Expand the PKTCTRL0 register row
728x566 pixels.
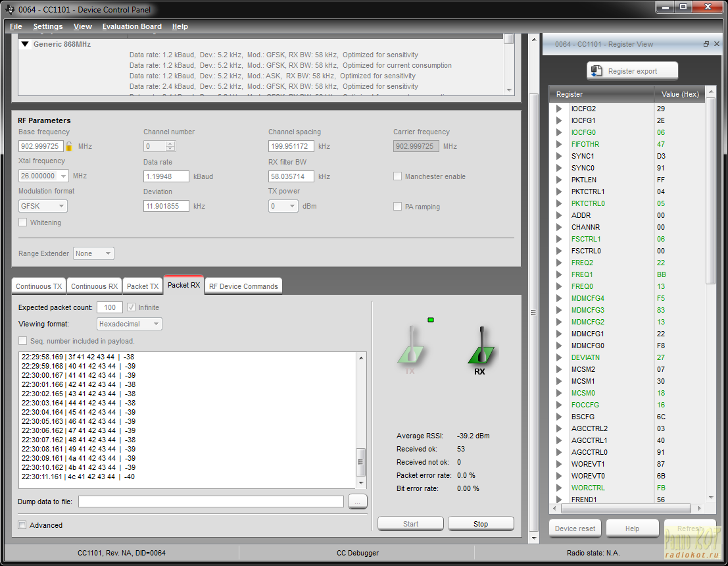click(x=558, y=203)
